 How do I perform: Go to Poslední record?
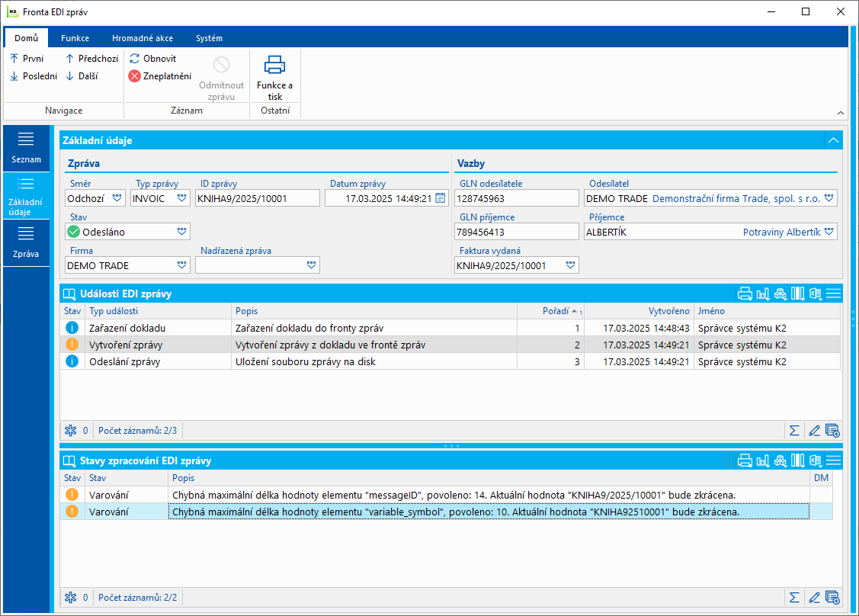(34, 76)
